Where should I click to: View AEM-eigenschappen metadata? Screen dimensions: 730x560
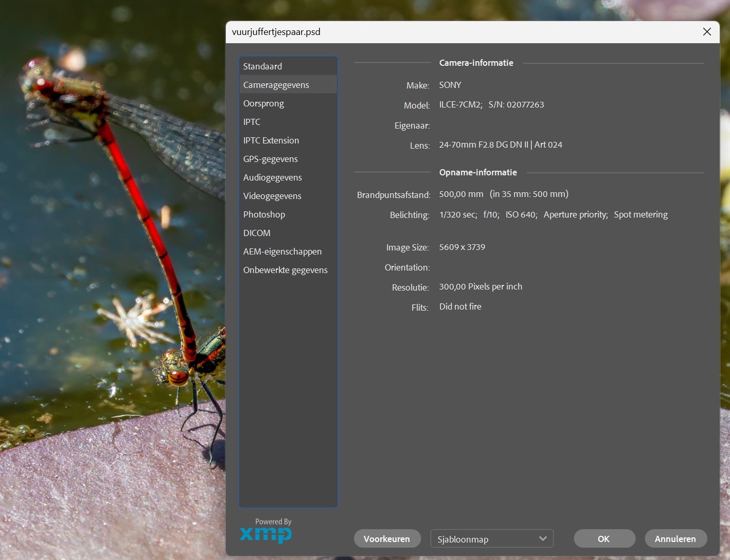tap(288, 251)
